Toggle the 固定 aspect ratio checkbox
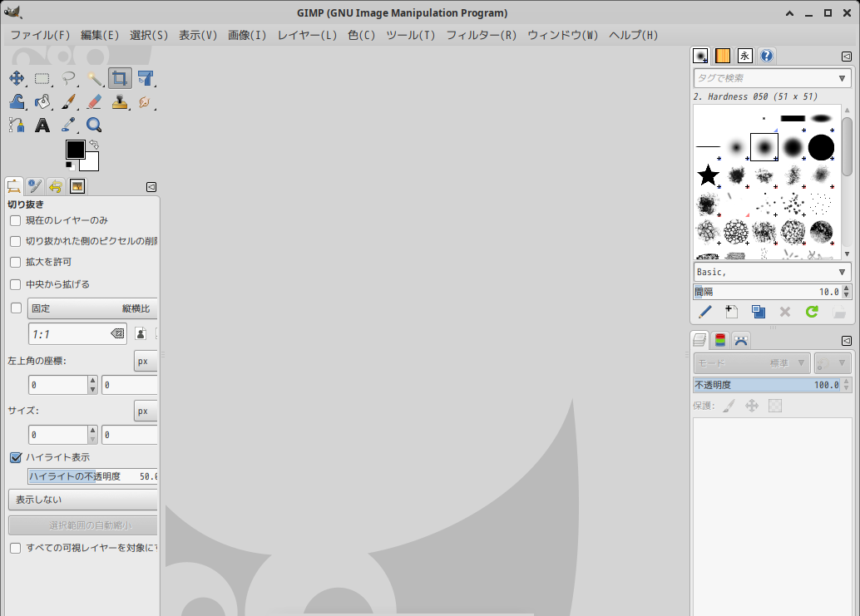The height and width of the screenshot is (616, 860). tap(17, 308)
